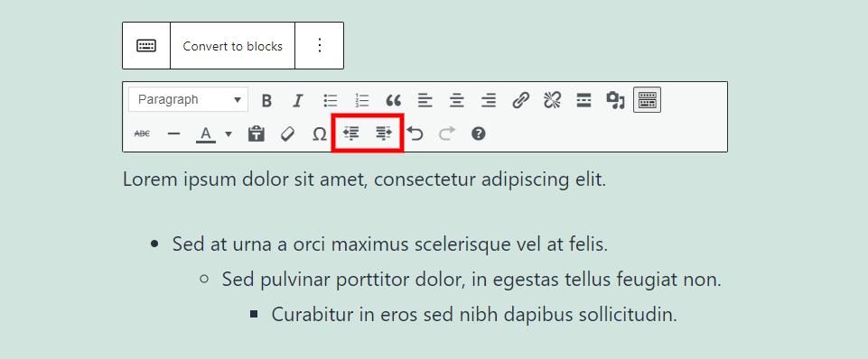Viewport: 868px width, 359px height.
Task: Apply blockquote formatting
Action: 393,101
